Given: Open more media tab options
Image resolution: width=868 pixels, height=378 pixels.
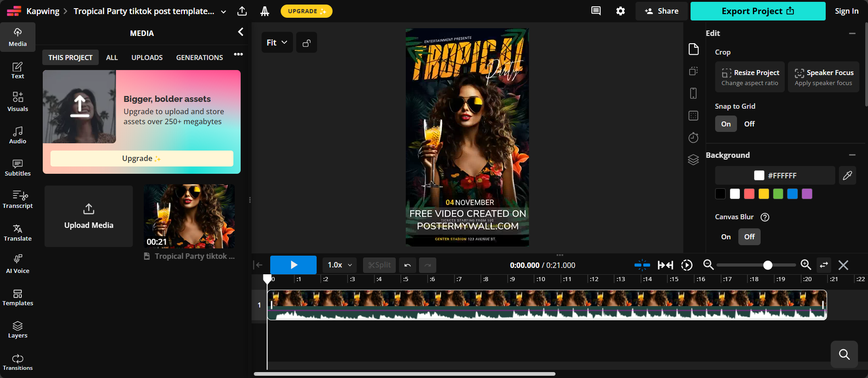Looking at the screenshot, I should [x=238, y=54].
